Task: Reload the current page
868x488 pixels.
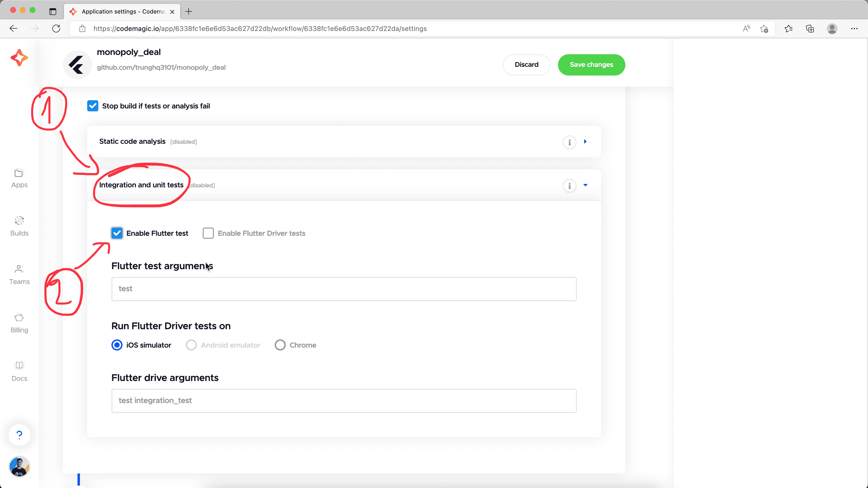Action: (x=56, y=29)
